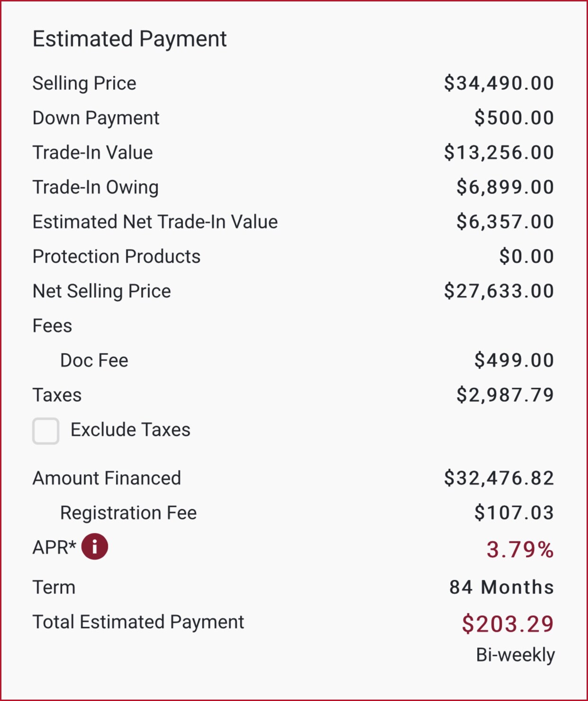588x701 pixels.
Task: Enable the Exclude Taxes checkbox
Action: click(x=46, y=431)
